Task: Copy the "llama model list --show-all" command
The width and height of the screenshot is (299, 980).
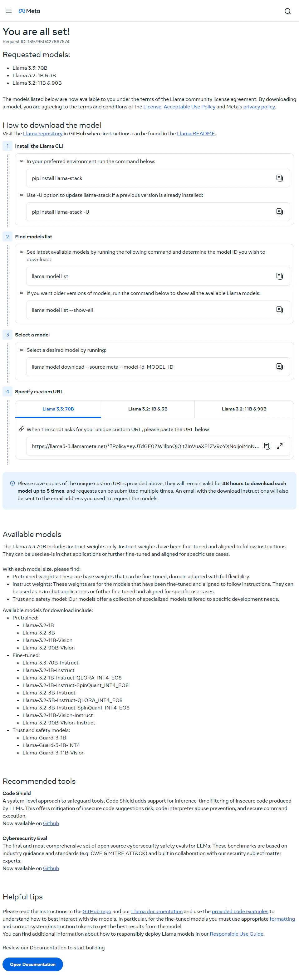Action: (x=280, y=310)
